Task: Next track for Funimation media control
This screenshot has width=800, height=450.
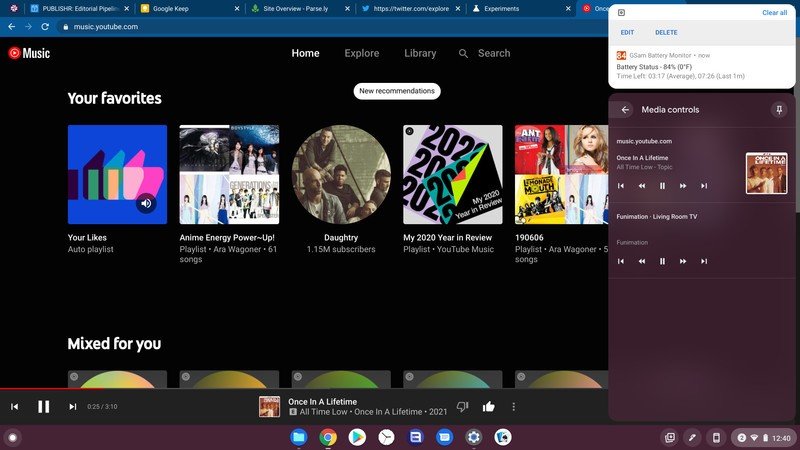Action: point(704,261)
